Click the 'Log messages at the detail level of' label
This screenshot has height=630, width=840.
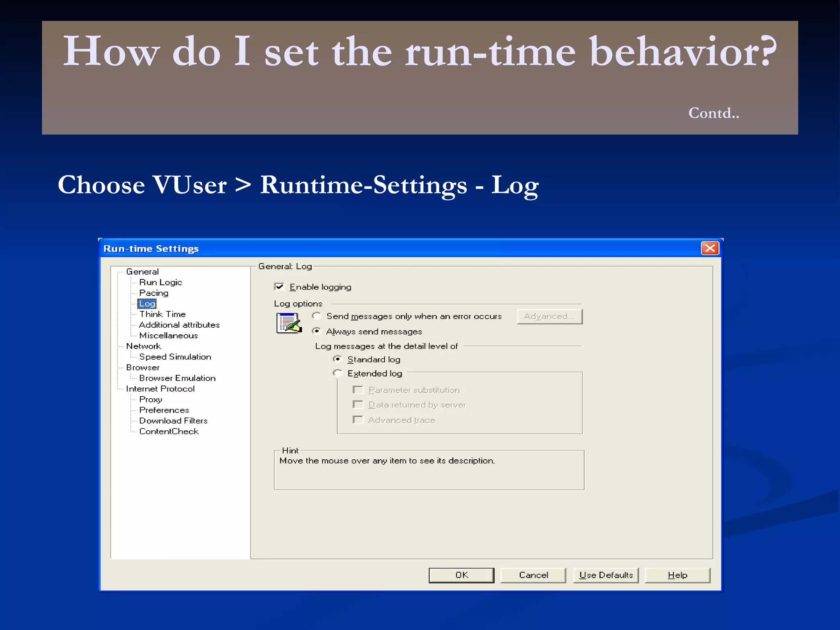[386, 346]
